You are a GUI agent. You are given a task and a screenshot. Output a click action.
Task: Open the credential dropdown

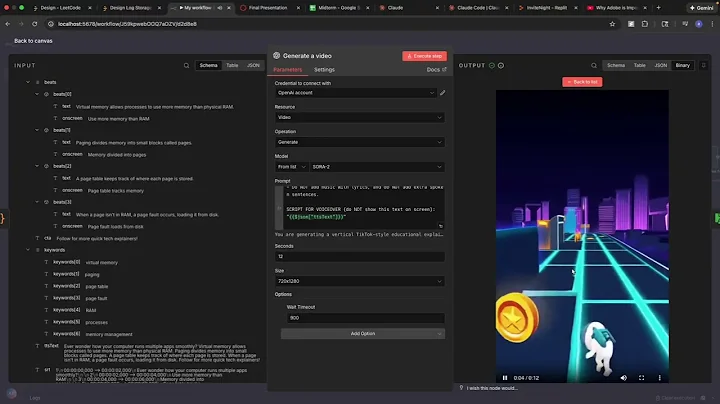click(355, 93)
